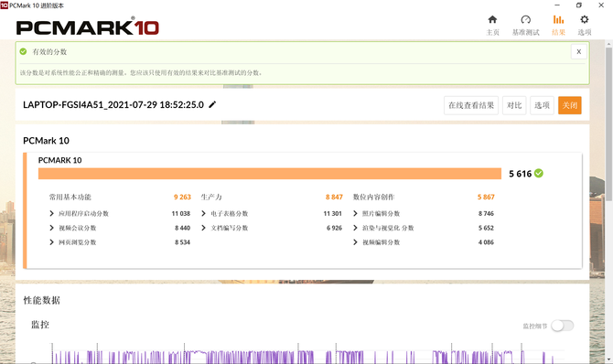Expand 视频会议分数 details
613x364 pixels.
pos(51,228)
